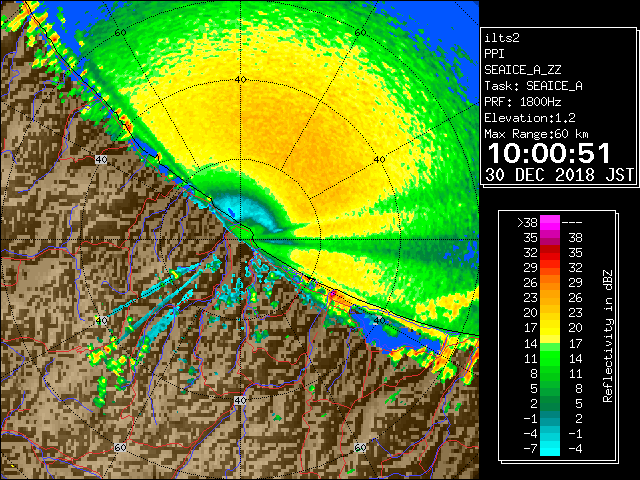Screen dimensions: 640x480
Task: Click the '>38' label at the legend top
Action: pyautogui.click(x=527, y=223)
